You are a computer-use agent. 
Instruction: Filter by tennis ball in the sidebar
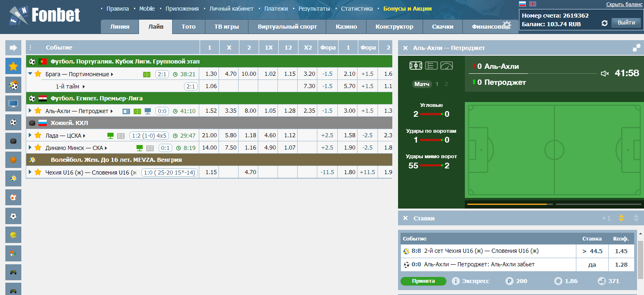(13, 235)
